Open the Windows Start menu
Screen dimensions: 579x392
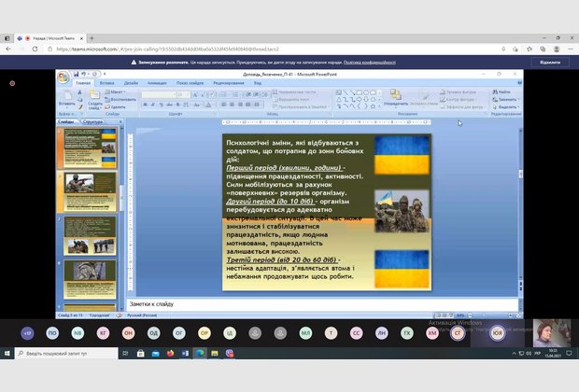pyautogui.click(x=7, y=354)
